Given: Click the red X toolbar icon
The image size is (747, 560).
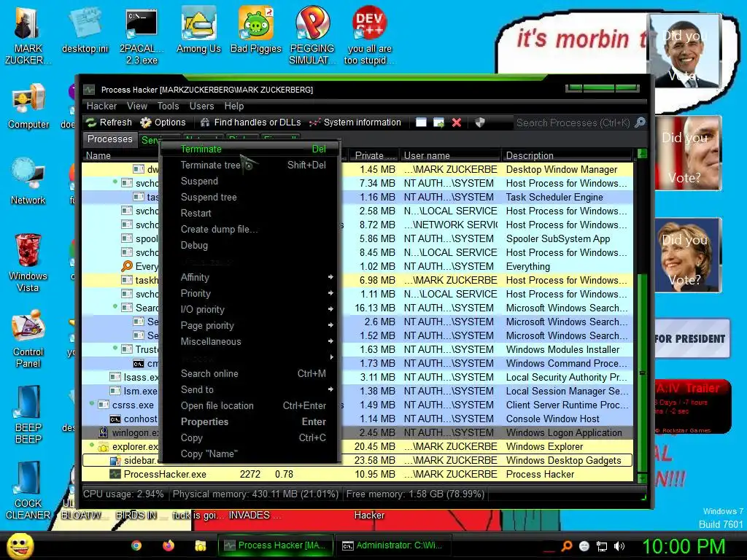Looking at the screenshot, I should [457, 122].
